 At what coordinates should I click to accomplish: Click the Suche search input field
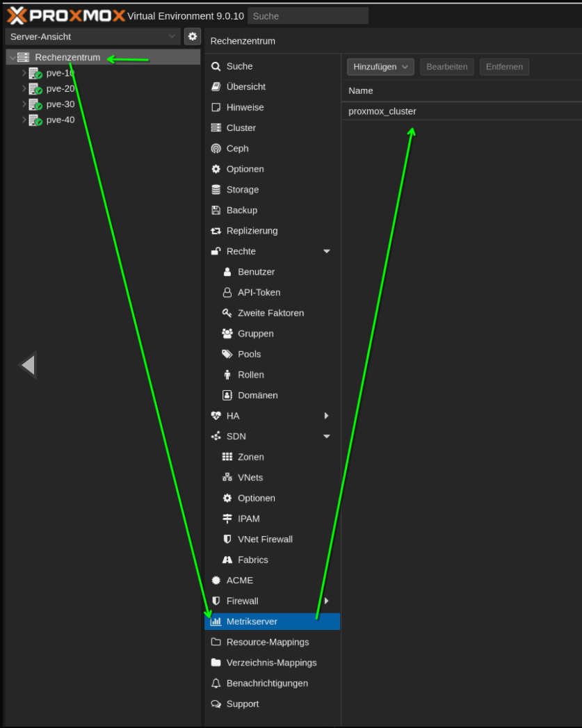tap(308, 16)
